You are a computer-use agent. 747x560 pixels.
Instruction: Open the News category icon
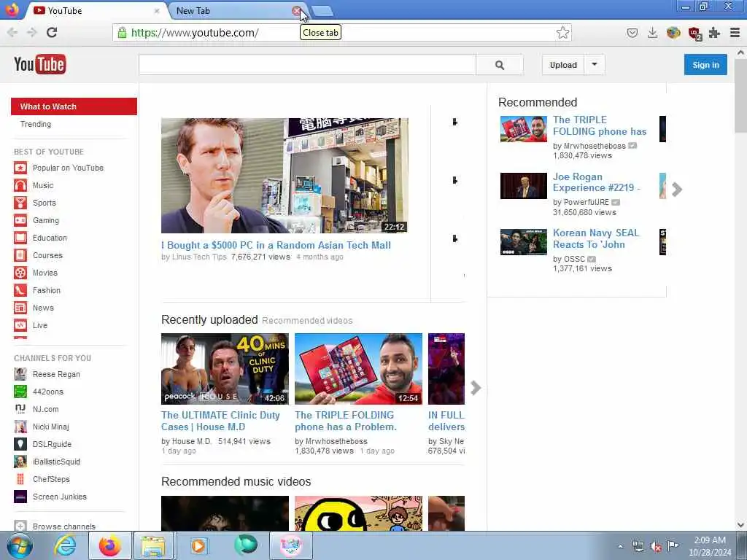20,308
